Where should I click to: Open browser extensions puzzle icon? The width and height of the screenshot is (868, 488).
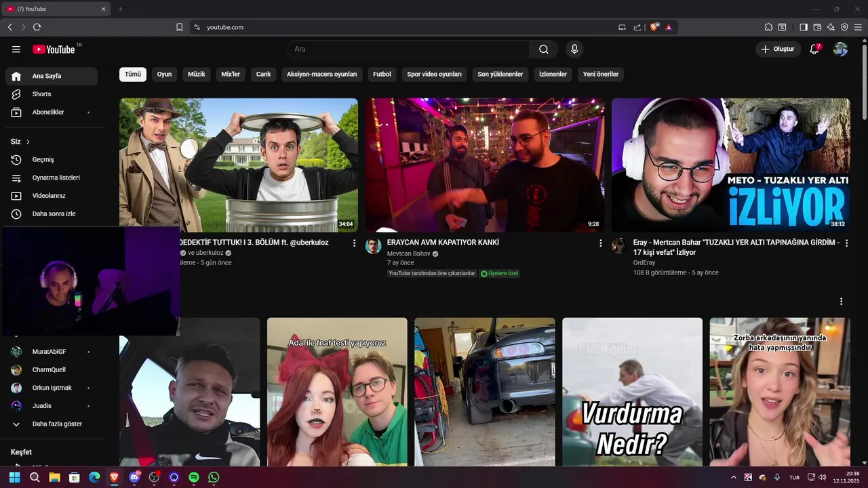click(768, 27)
